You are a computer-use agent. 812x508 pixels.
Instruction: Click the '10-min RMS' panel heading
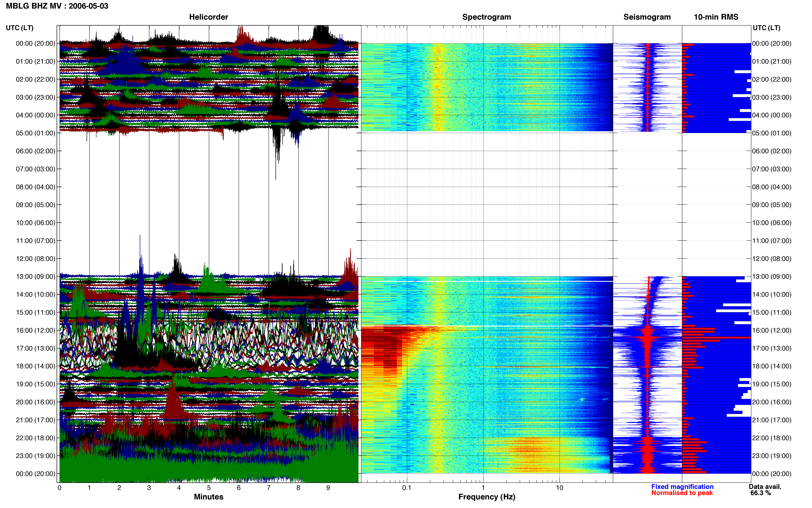[716, 17]
